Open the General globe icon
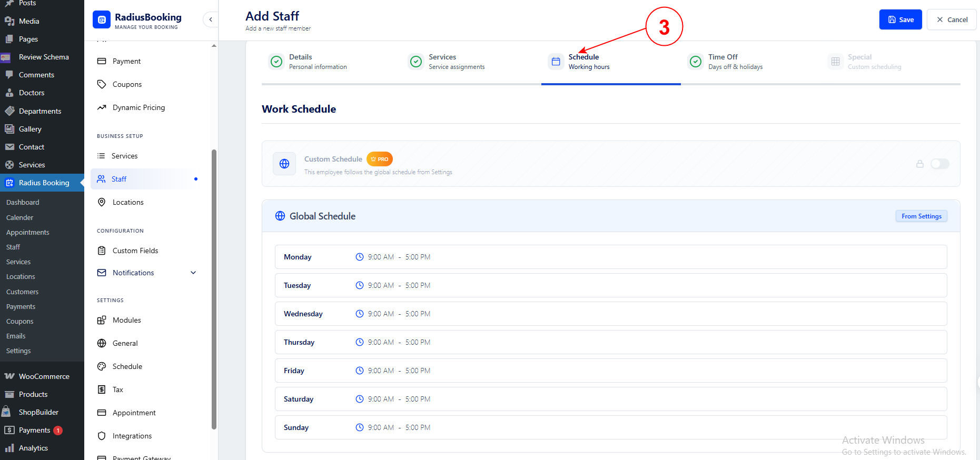The width and height of the screenshot is (980, 460). pyautogui.click(x=102, y=343)
